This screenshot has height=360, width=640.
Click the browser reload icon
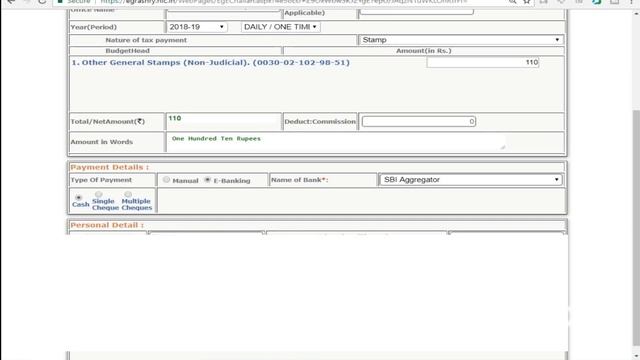(42, 2)
